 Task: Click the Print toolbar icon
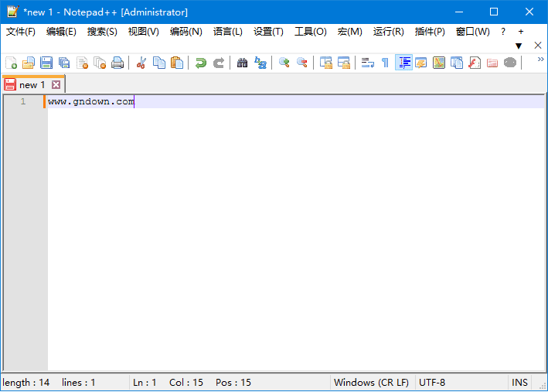click(117, 63)
